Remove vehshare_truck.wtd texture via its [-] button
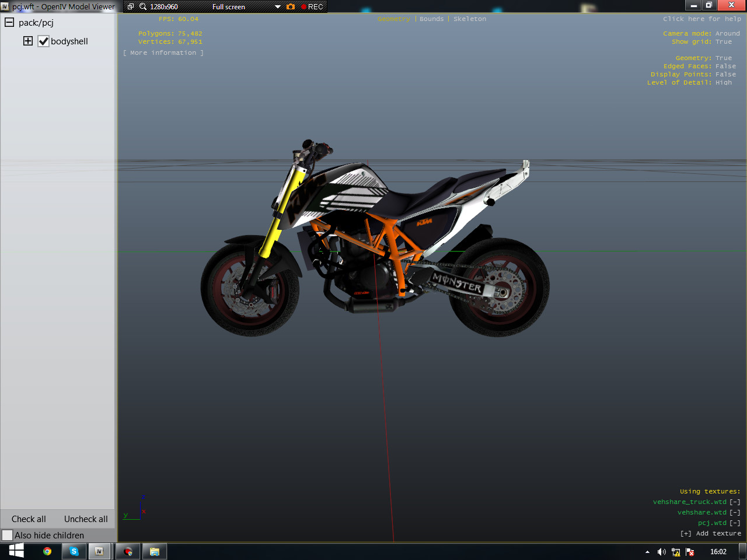The height and width of the screenshot is (560, 747). [735, 502]
